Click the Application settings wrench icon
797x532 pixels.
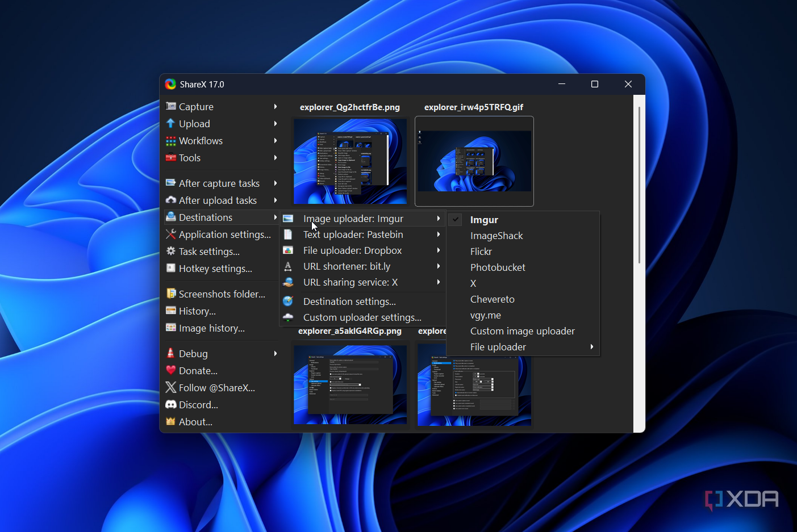point(170,234)
